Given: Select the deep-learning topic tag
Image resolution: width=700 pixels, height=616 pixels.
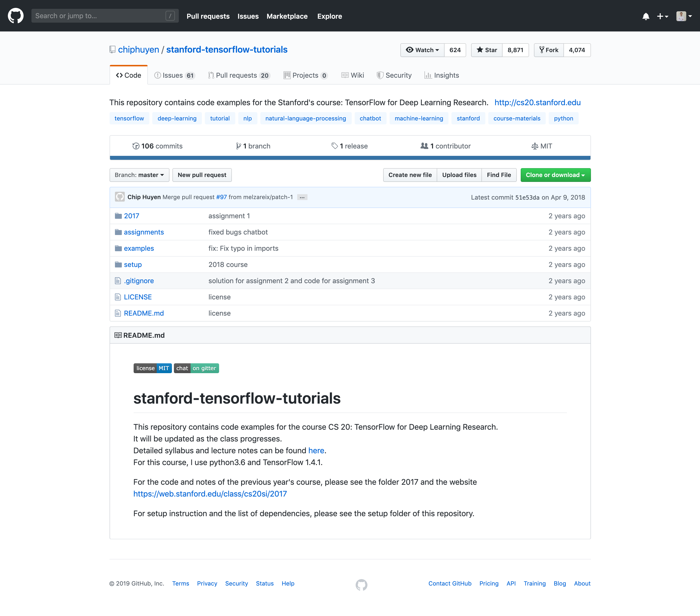Looking at the screenshot, I should click(x=177, y=118).
